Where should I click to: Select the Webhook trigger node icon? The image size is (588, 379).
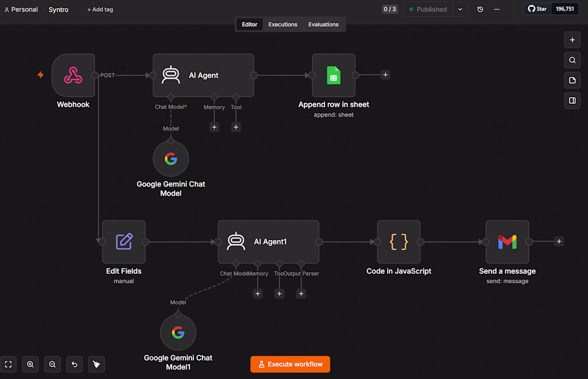[73, 75]
